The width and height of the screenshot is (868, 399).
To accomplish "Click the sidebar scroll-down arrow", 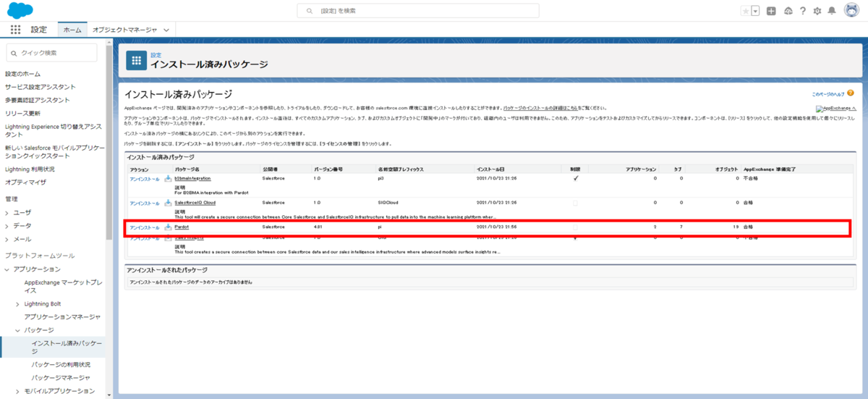I will tap(109, 395).
